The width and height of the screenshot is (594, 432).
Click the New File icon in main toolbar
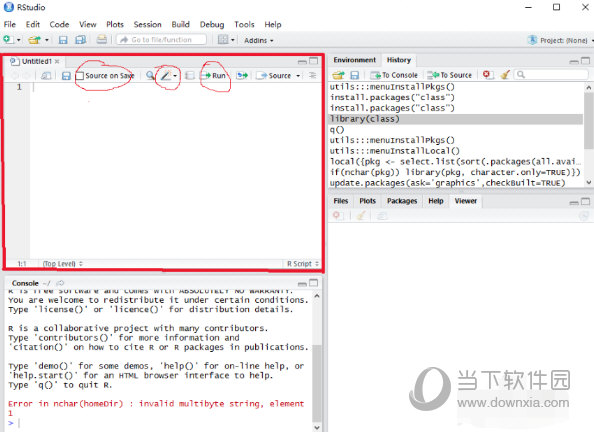tap(8, 39)
